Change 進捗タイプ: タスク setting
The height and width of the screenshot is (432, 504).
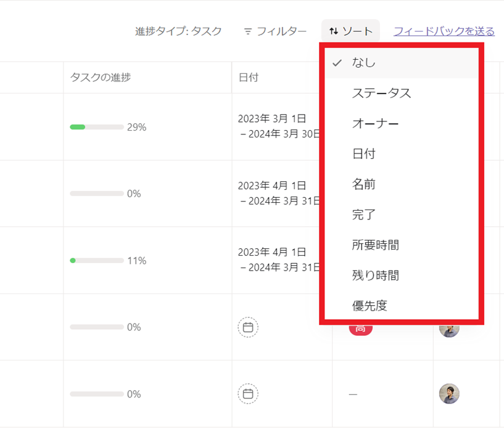coord(178,31)
